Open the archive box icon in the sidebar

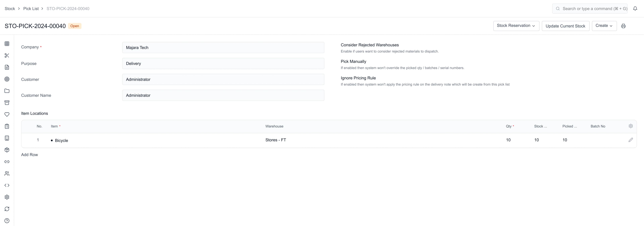point(7,103)
